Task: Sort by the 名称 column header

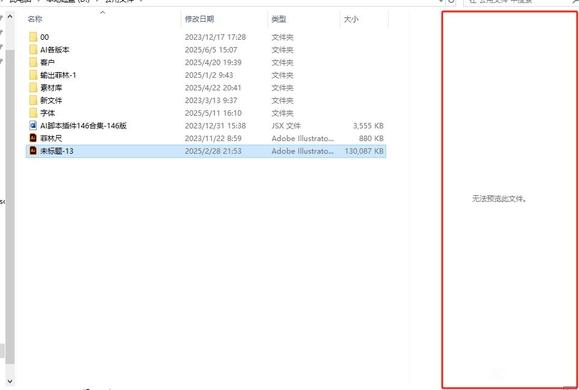Action: point(35,19)
